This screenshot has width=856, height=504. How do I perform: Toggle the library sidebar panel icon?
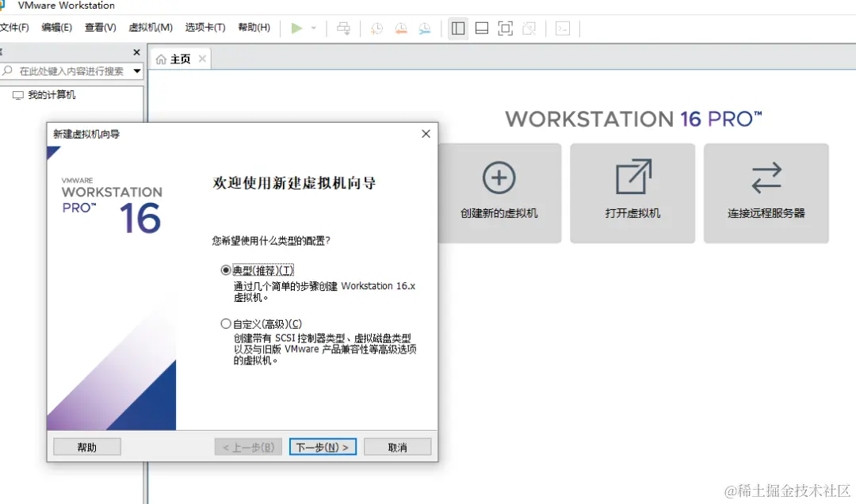click(458, 28)
